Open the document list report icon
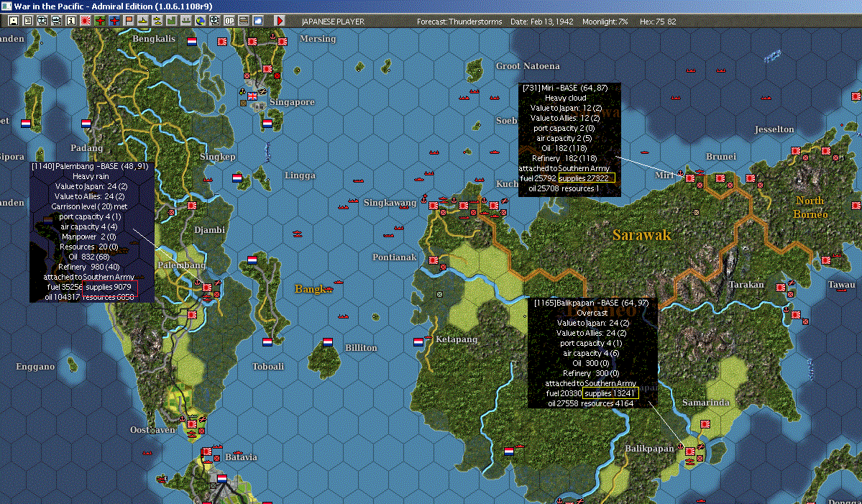The image size is (862, 504). [28, 21]
